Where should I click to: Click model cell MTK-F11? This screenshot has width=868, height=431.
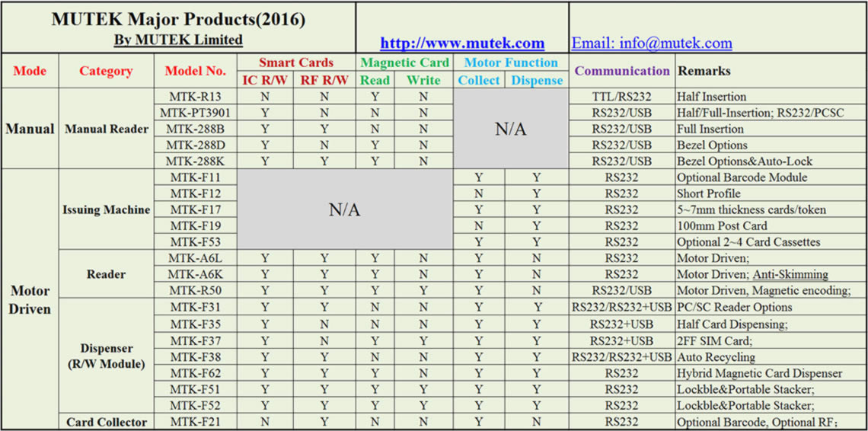point(196,178)
